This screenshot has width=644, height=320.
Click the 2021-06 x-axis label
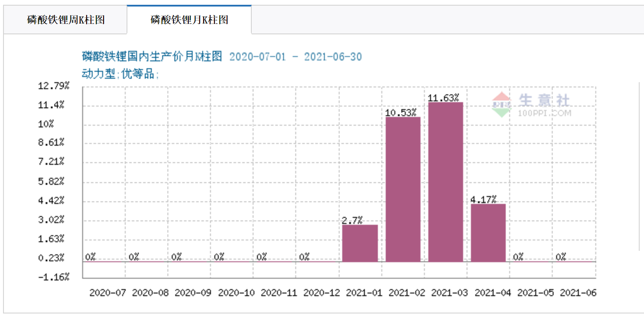577,293
